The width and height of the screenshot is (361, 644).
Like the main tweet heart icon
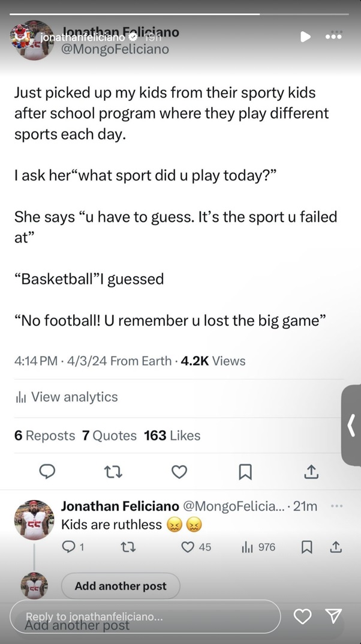tap(179, 472)
